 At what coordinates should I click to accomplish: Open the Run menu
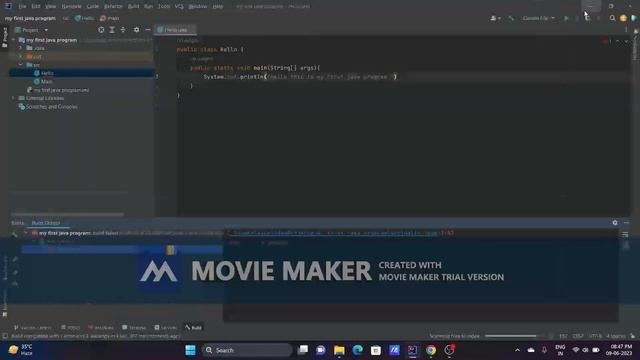pos(149,7)
